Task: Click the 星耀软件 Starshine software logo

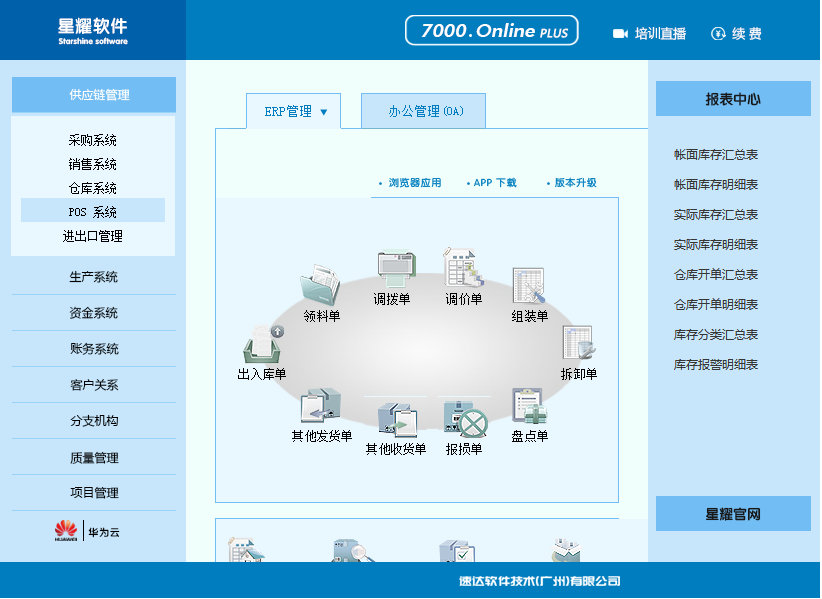Action: click(x=93, y=31)
